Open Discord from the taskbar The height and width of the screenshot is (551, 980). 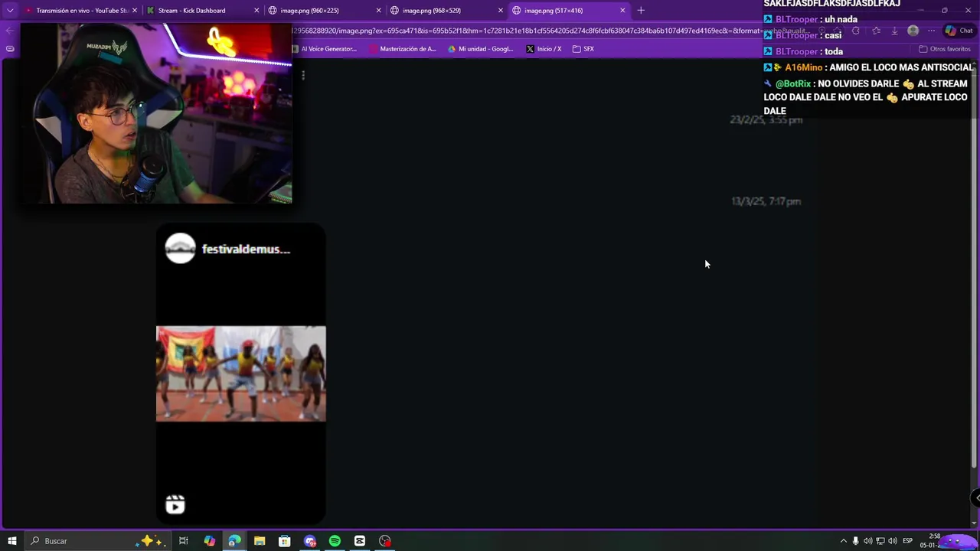click(x=310, y=541)
